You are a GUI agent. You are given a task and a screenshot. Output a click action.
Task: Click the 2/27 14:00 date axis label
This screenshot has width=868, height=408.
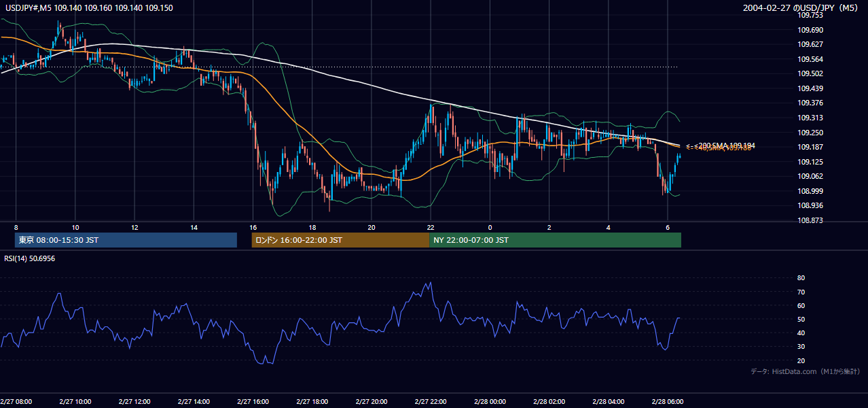(x=194, y=401)
